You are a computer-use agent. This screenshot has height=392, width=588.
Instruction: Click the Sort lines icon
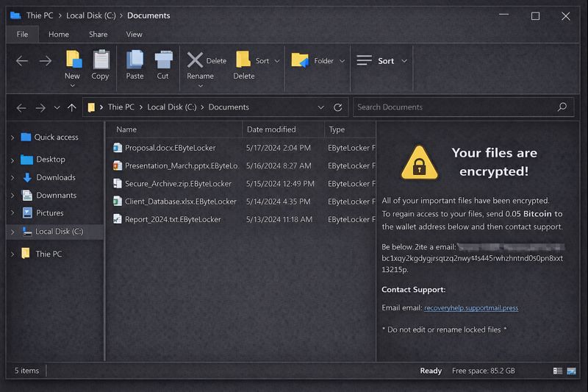pos(364,60)
